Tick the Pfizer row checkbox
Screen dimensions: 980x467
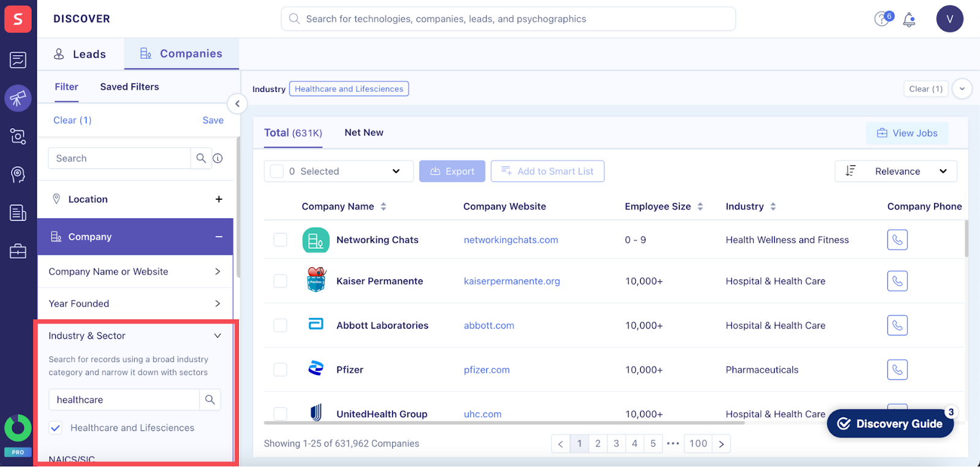click(x=281, y=370)
